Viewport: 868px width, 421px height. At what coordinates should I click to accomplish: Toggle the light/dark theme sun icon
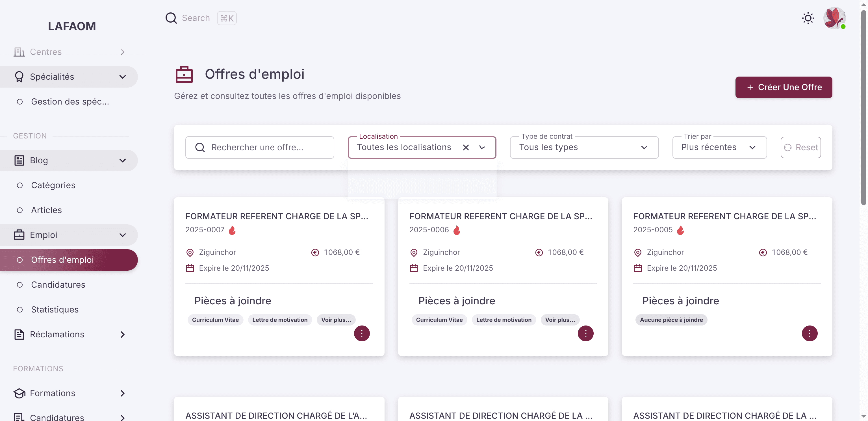click(808, 18)
